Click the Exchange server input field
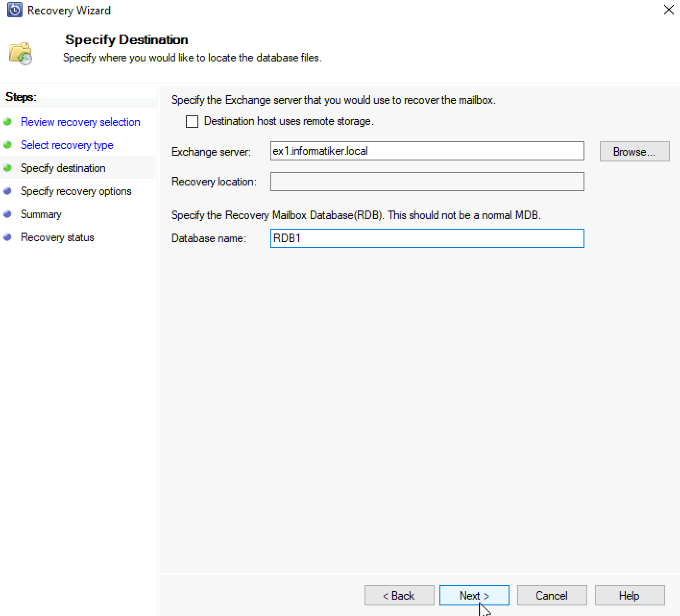Screen dimensions: 680x616 coord(427,151)
